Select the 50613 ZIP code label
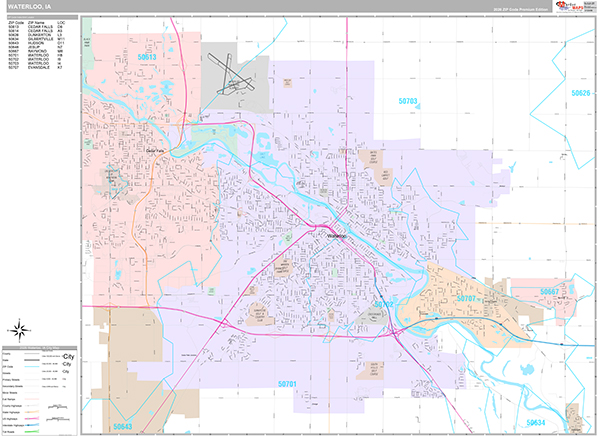The width and height of the screenshot is (600, 436). [x=147, y=58]
